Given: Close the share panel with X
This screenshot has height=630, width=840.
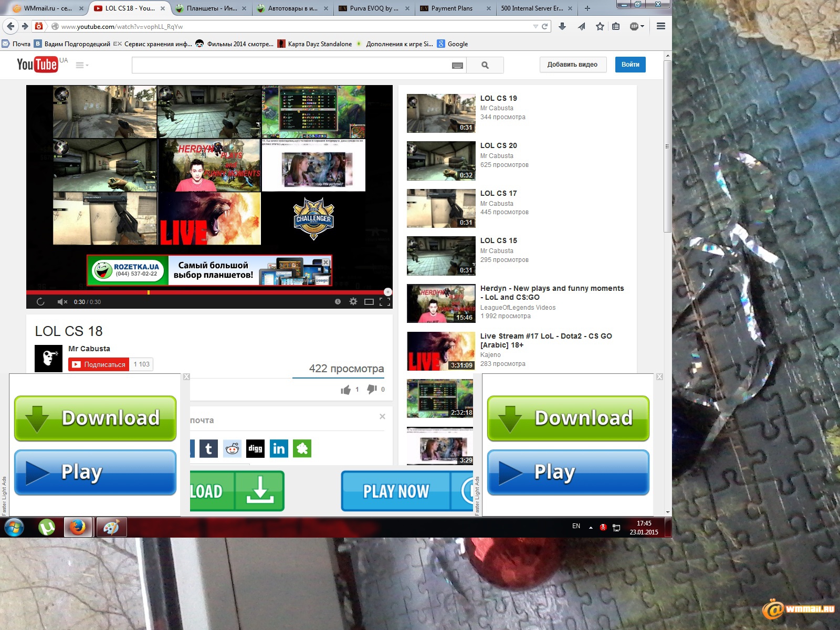Looking at the screenshot, I should [x=382, y=416].
